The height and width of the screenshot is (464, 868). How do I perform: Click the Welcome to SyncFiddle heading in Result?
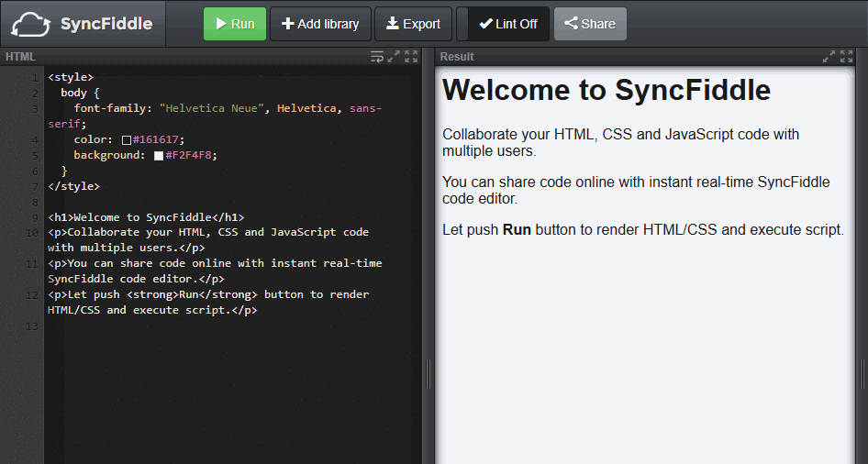click(x=606, y=90)
